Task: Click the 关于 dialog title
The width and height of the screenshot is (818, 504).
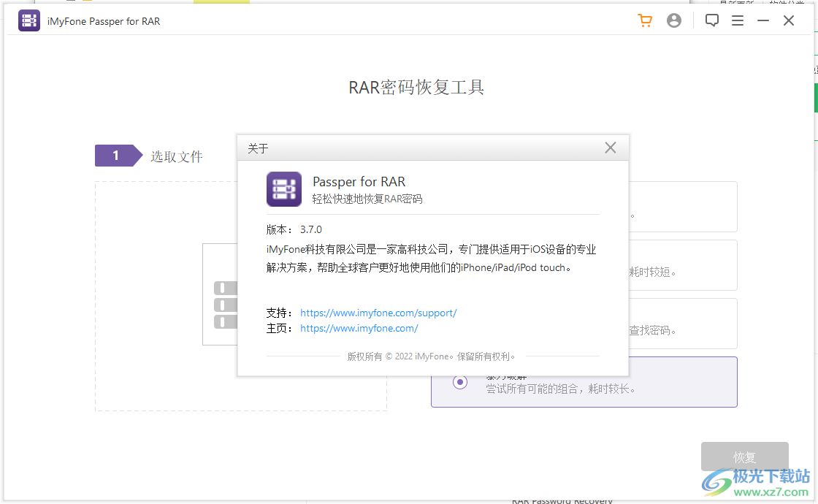Action: 258,149
